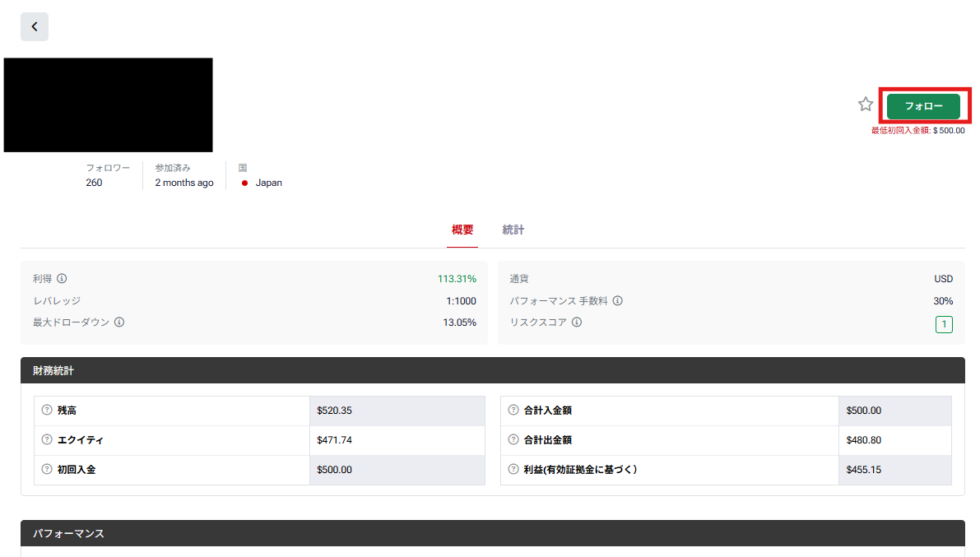Click help icon next to 初回入金
This screenshot has height=557, width=980.
47,469
